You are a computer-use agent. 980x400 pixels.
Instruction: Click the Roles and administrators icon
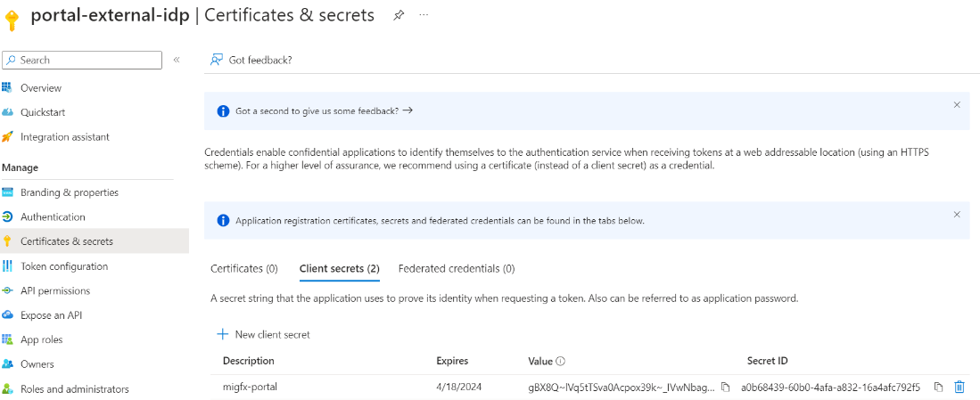click(7, 388)
